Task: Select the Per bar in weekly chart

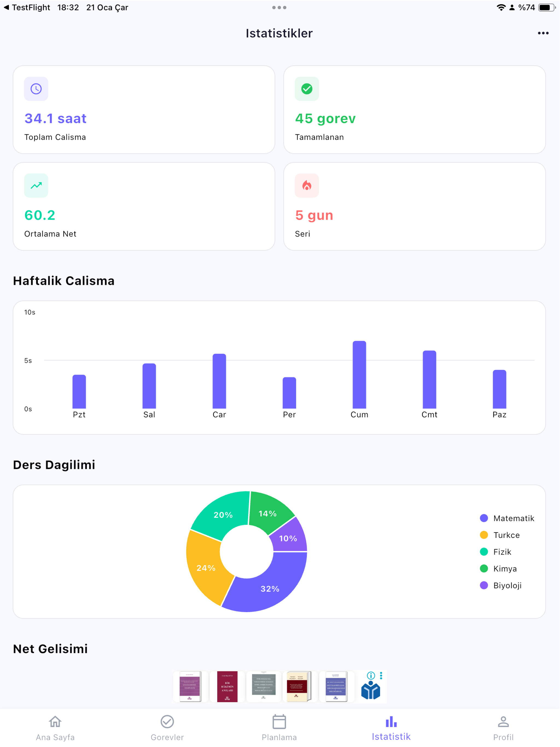Action: [x=289, y=393]
